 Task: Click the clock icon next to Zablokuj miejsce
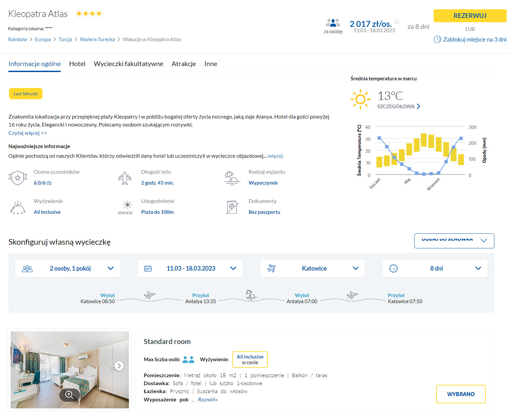coord(437,40)
